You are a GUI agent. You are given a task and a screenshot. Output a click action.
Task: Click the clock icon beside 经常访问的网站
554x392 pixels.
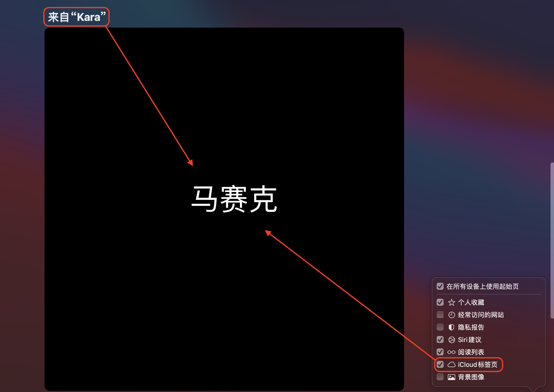point(451,315)
